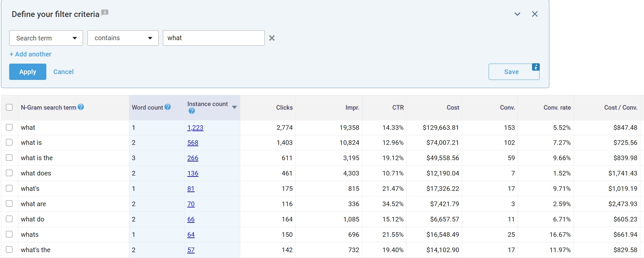The height and width of the screenshot is (258, 644).
Task: Click help icon next to Word count
Action: pos(168,107)
